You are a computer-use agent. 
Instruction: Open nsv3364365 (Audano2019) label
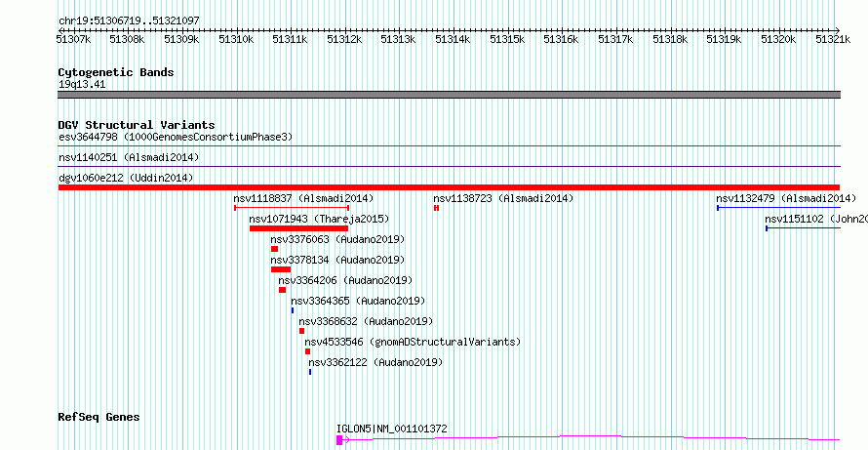(358, 301)
